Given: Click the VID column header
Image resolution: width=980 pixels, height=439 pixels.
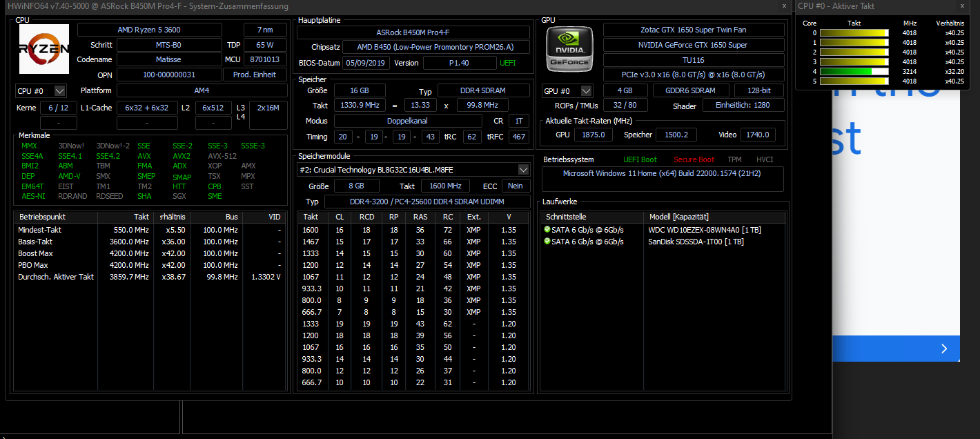Looking at the screenshot, I should (x=264, y=217).
